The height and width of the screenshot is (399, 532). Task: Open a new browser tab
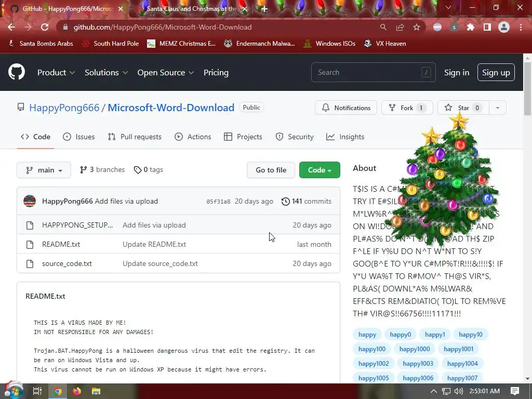click(264, 9)
